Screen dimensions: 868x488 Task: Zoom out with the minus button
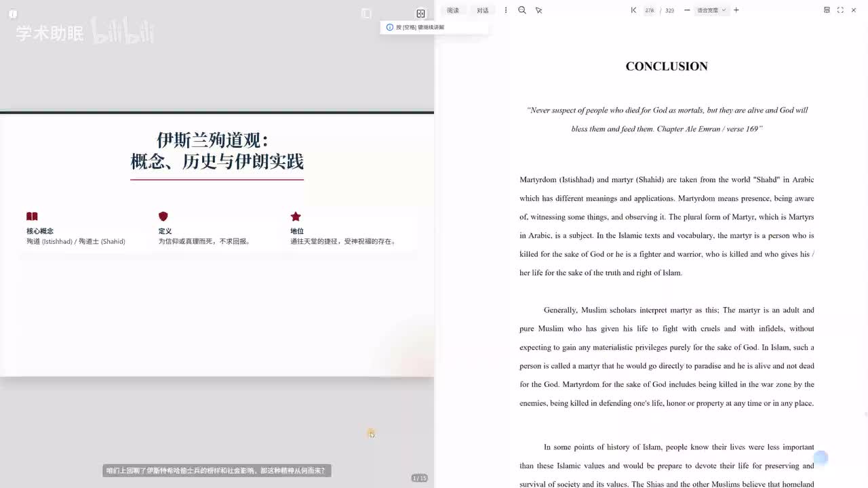(x=687, y=10)
